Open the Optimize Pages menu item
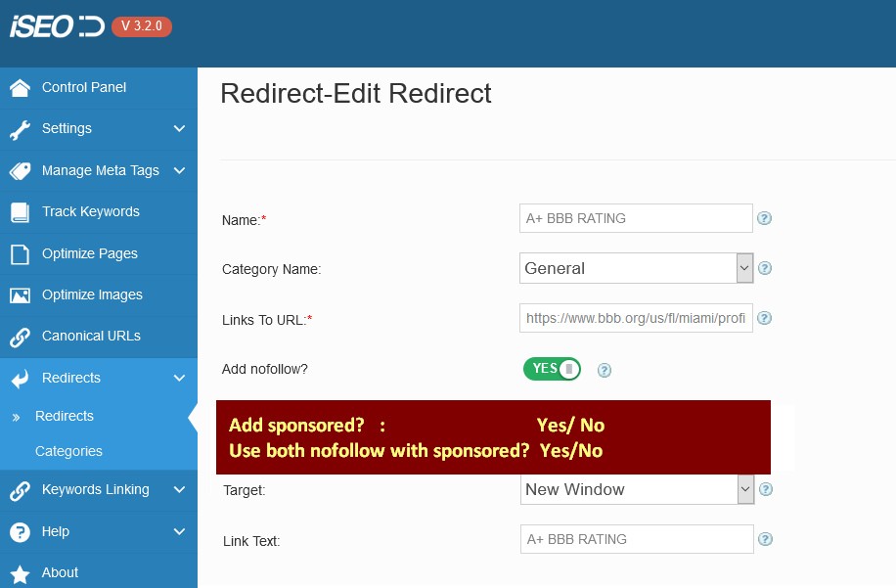Viewport: 896px width, 588px height. tap(90, 254)
